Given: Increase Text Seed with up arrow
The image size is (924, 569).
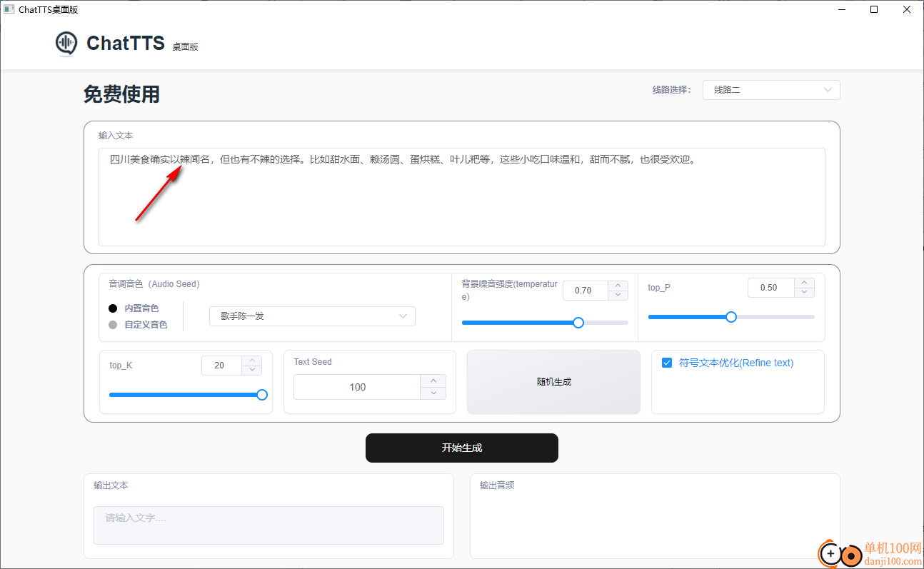Looking at the screenshot, I should pyautogui.click(x=433, y=381).
